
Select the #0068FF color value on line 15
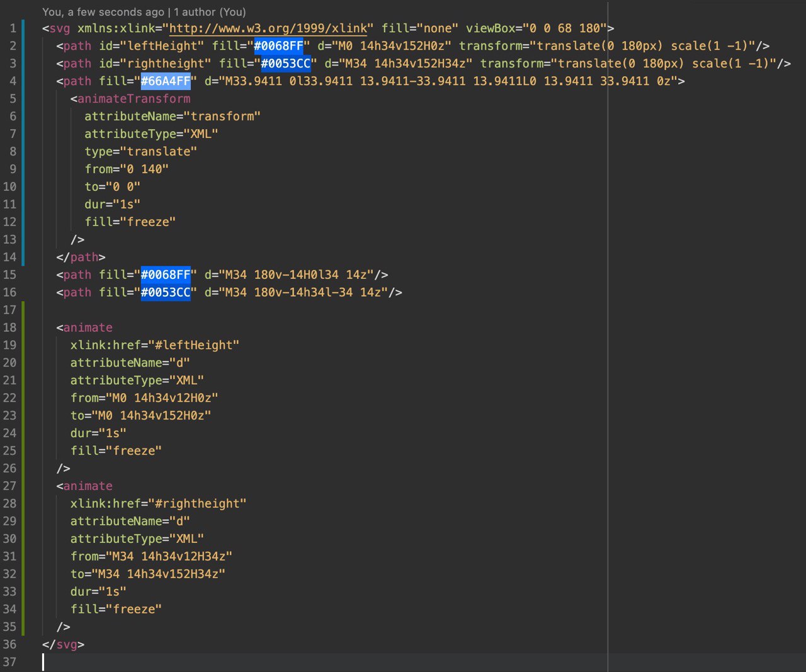point(166,275)
